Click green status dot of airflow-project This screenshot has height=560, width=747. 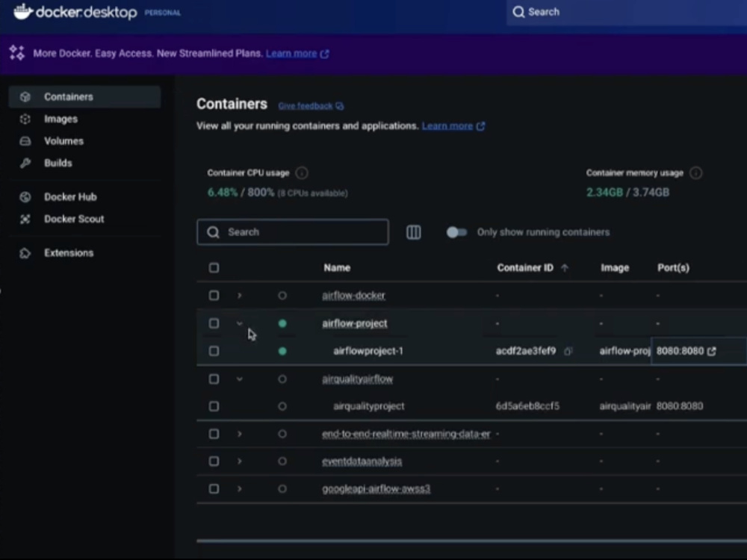pyautogui.click(x=282, y=324)
